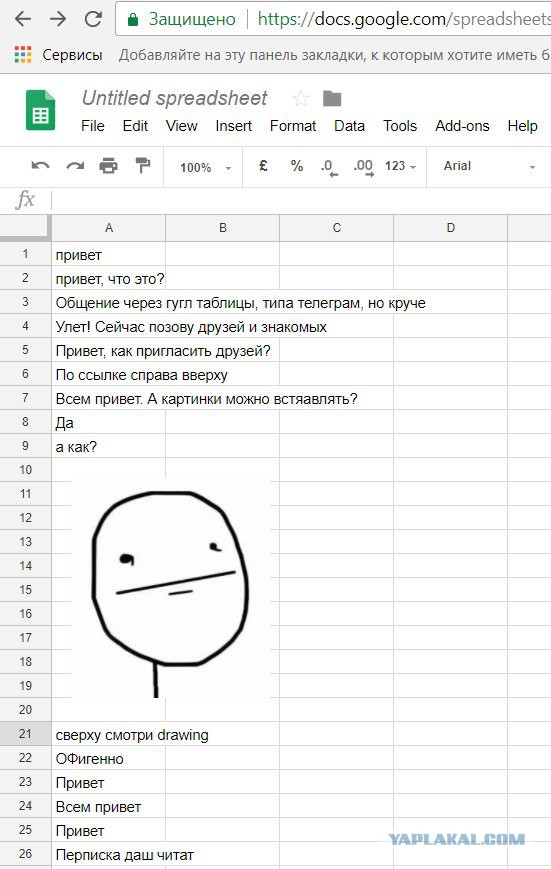Open the Сервисы apps grid icon
This screenshot has width=551, height=869.
point(23,54)
